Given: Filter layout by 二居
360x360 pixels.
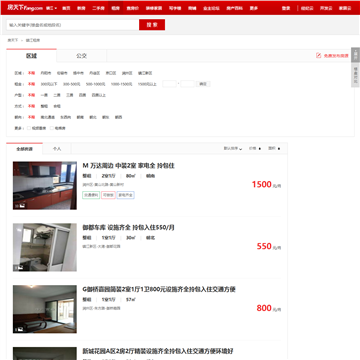Looking at the screenshot, I should [x=57, y=95].
